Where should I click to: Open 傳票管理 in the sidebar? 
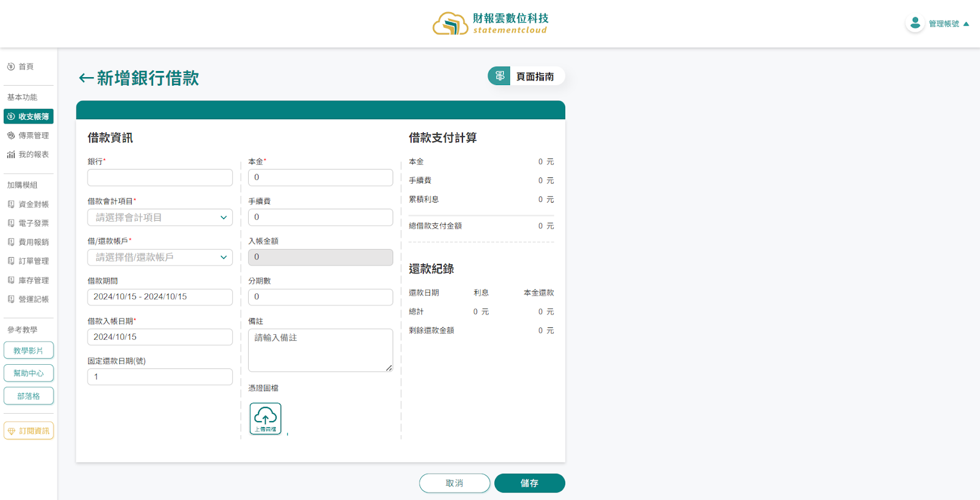28,136
